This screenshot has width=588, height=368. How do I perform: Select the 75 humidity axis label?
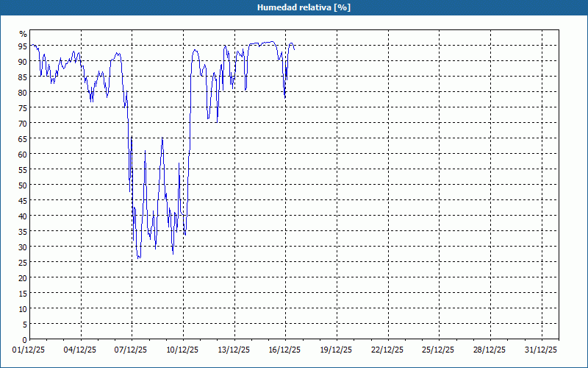23,107
